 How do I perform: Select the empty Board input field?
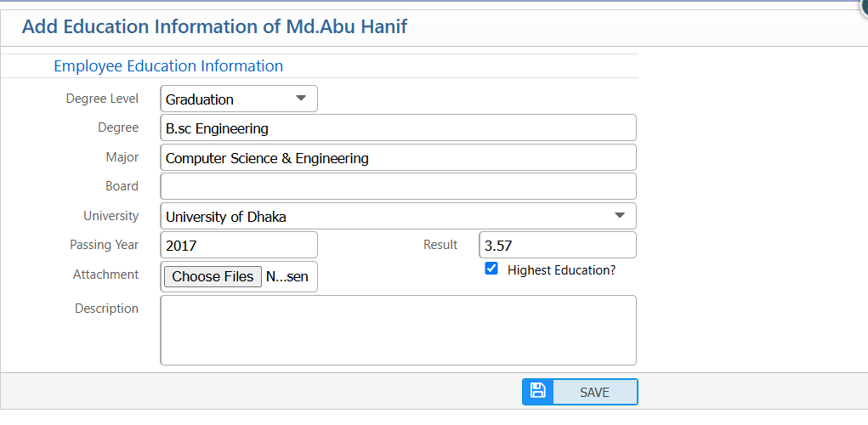pos(398,186)
